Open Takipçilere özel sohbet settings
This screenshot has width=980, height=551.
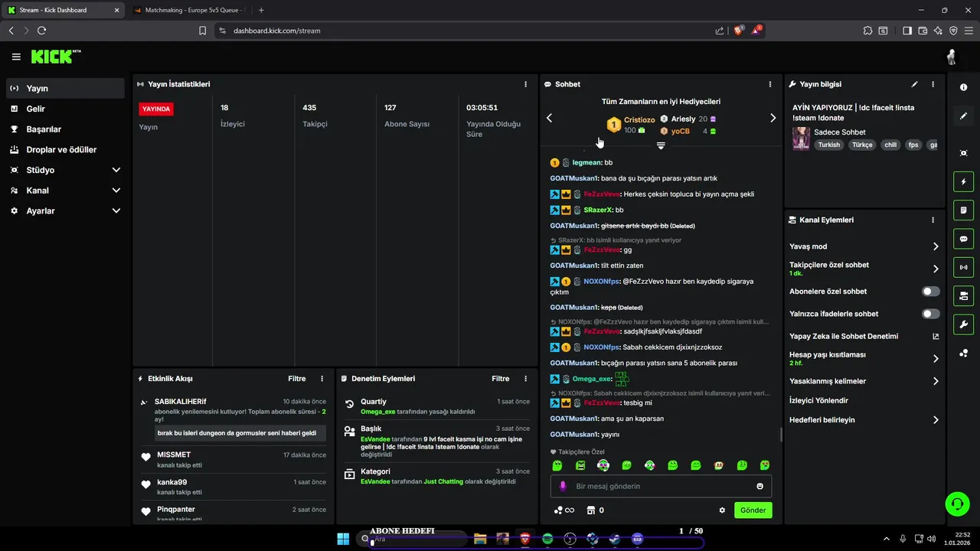[x=864, y=269]
